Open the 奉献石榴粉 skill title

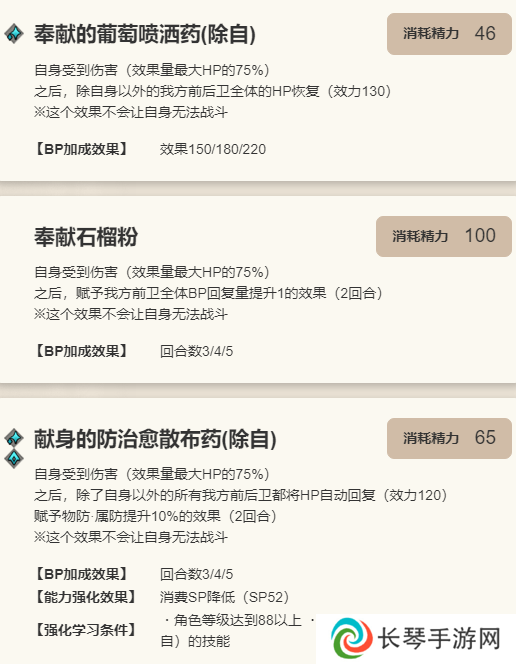(x=86, y=236)
